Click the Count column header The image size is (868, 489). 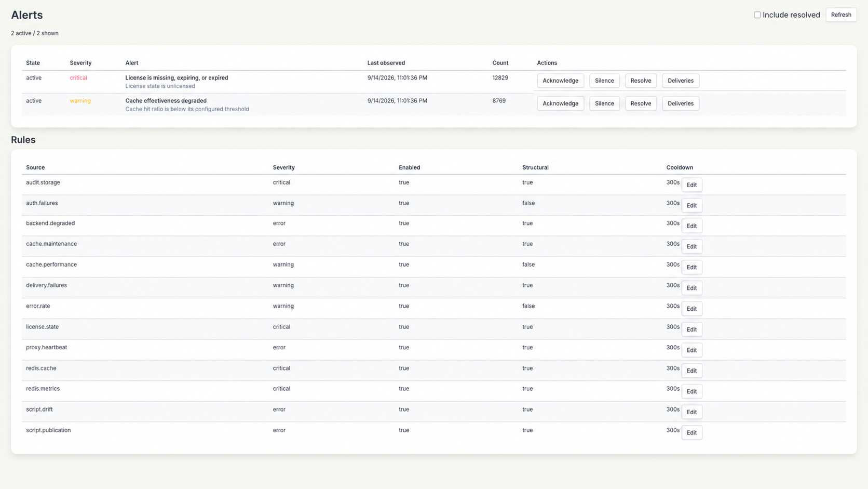pyautogui.click(x=500, y=63)
